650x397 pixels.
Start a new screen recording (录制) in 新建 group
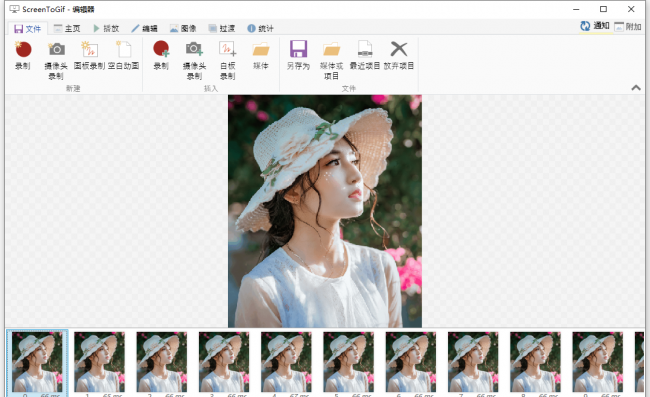(x=23, y=56)
